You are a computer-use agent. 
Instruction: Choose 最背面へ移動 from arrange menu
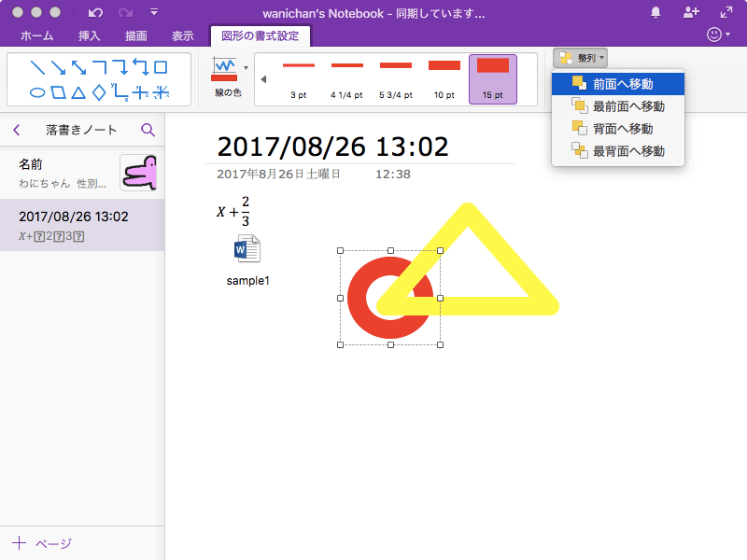(x=618, y=151)
